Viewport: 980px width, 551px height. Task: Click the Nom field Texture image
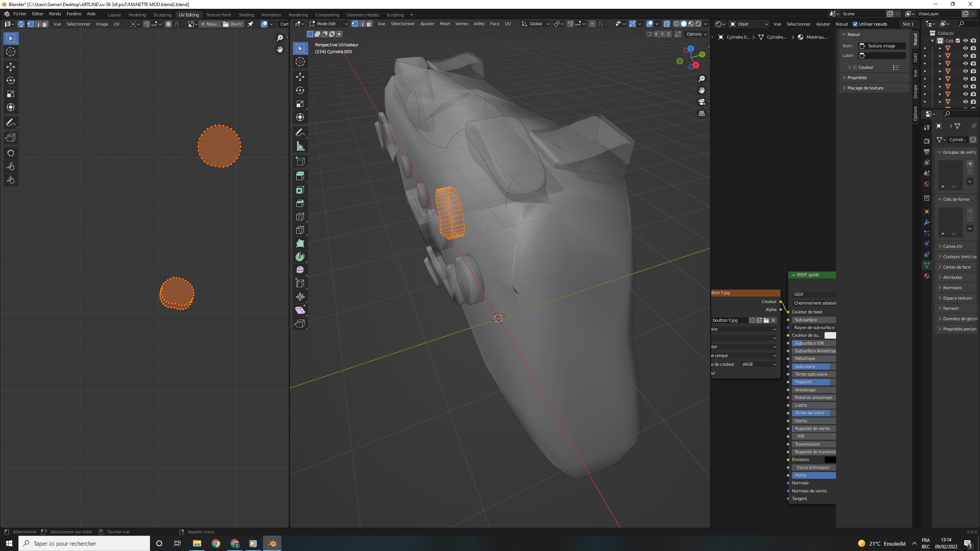[882, 46]
